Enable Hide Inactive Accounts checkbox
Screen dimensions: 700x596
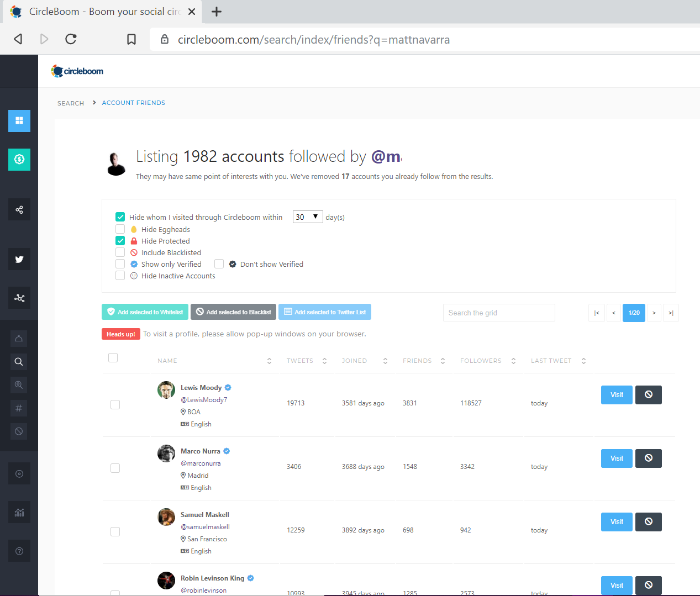click(x=120, y=275)
